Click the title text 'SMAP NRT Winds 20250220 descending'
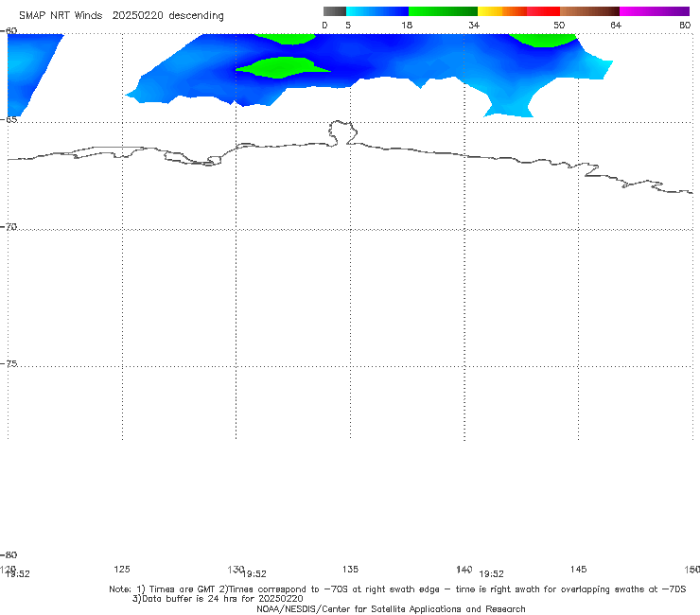The image size is (700, 615). point(121,15)
